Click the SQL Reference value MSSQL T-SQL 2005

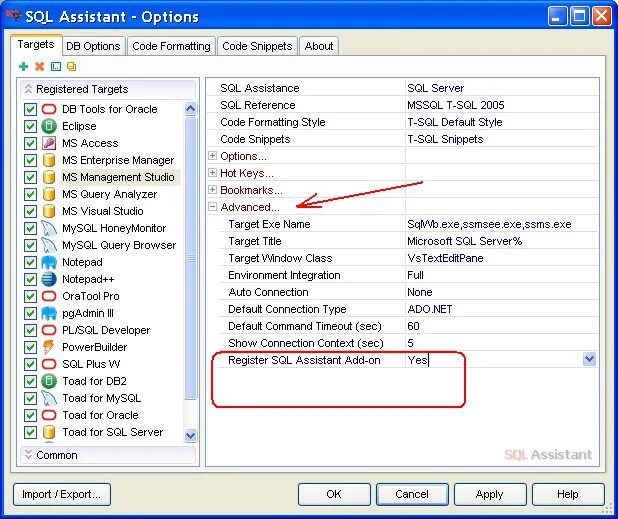(456, 105)
